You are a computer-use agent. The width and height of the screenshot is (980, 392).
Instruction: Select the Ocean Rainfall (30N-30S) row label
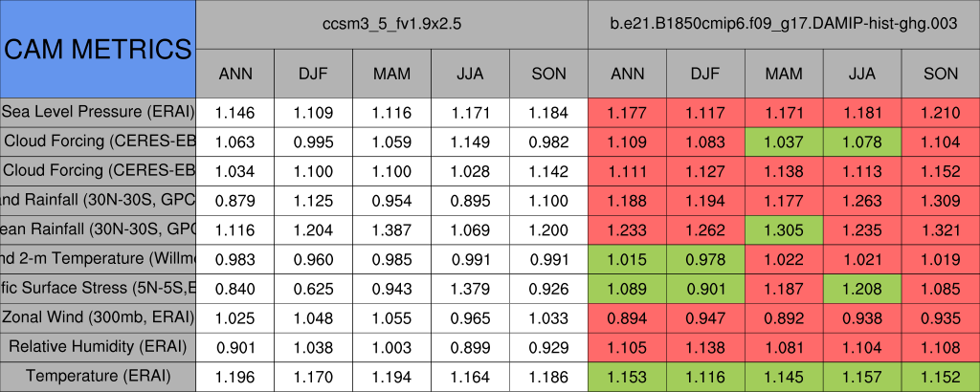(98, 229)
